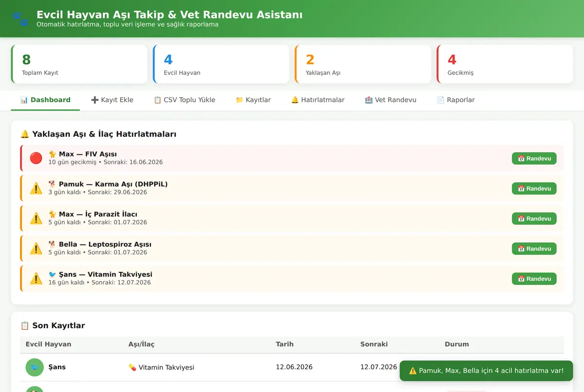
Task: Click the red overdue circle for Max FIV Aşısı
Action: pos(36,158)
